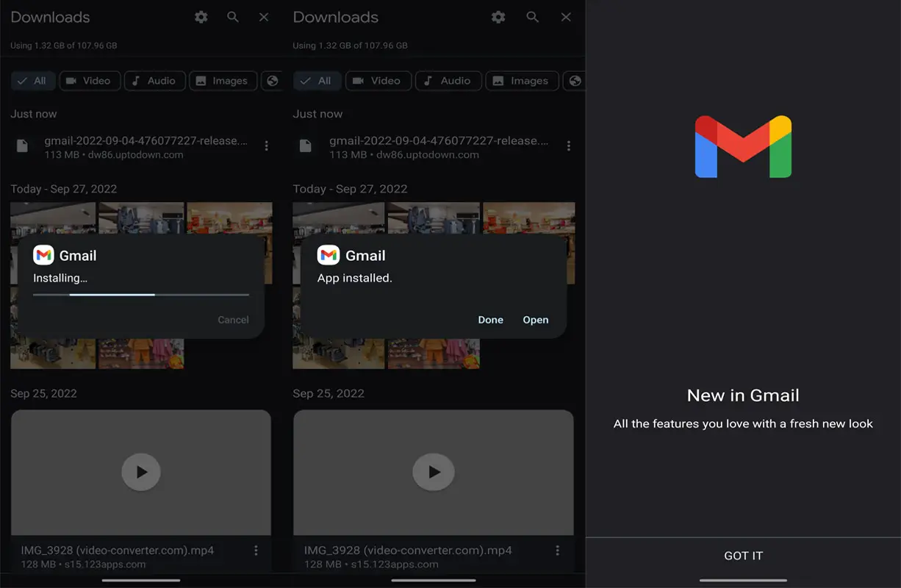
Task: Tap search icon in middle Downloads screen
Action: pos(533,17)
